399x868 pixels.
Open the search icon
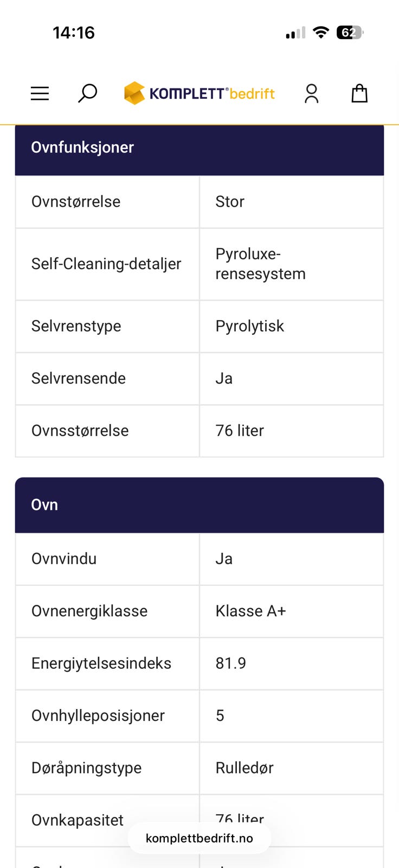pyautogui.click(x=87, y=93)
